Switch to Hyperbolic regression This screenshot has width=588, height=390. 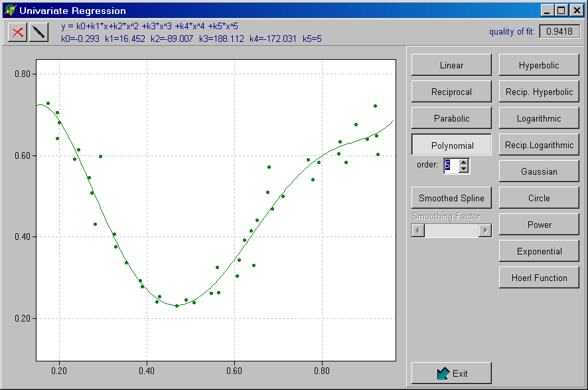coord(539,65)
